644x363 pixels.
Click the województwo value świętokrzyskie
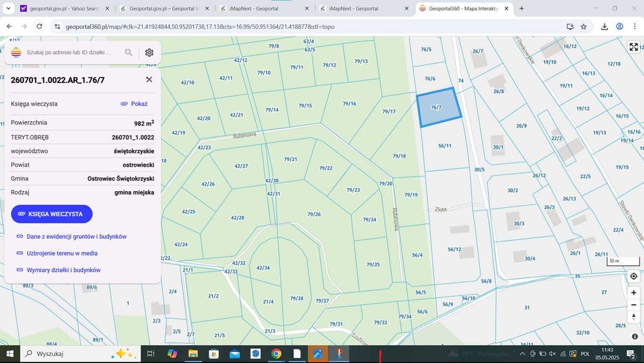click(134, 151)
